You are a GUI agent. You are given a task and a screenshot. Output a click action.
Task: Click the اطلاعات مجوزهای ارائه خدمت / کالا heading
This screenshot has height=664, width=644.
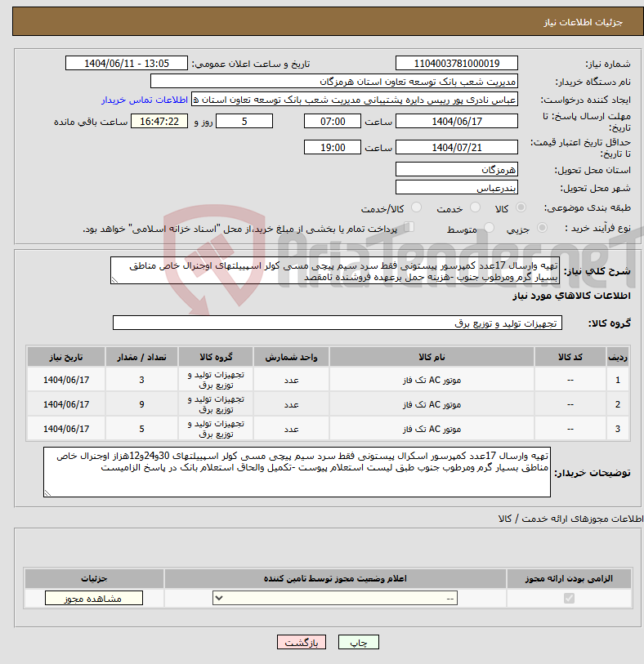pyautogui.click(x=570, y=519)
